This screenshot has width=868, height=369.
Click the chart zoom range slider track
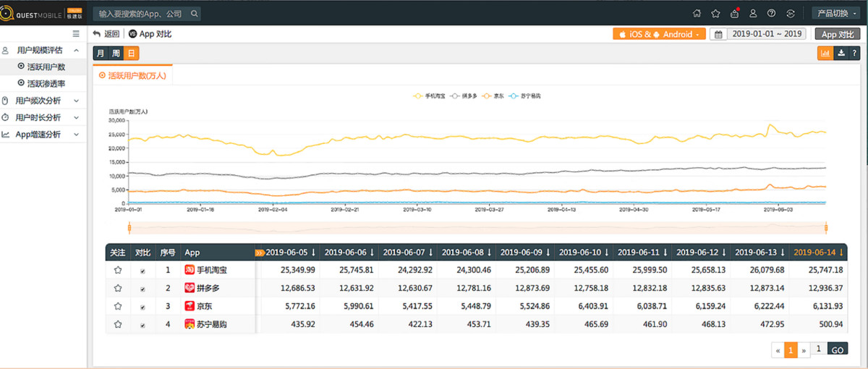point(477,228)
